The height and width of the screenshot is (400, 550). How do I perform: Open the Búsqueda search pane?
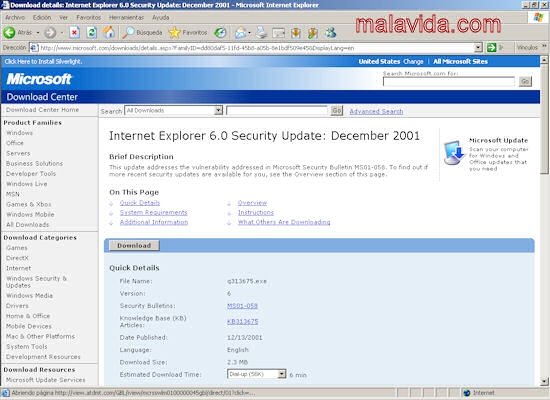(142, 33)
